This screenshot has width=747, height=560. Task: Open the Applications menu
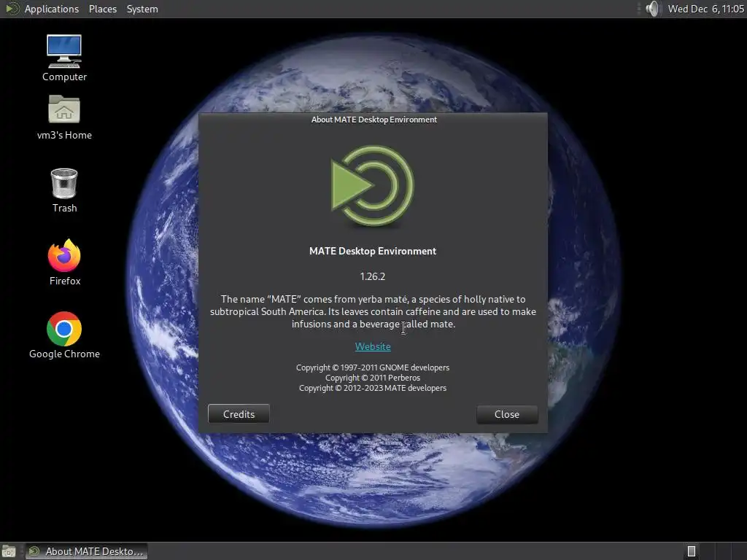[x=52, y=9]
